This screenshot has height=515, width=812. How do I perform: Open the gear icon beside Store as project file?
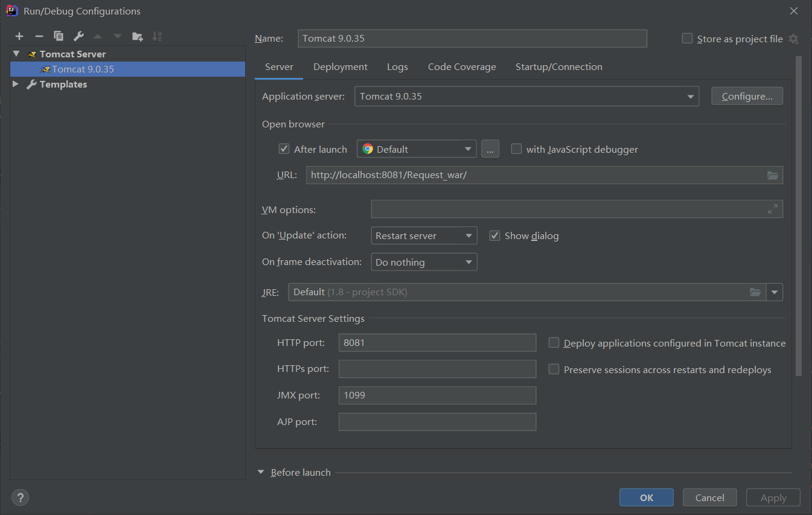click(794, 38)
